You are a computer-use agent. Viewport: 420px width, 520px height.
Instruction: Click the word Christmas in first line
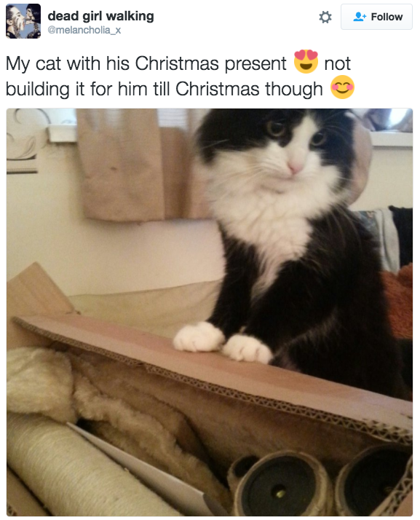pyautogui.click(x=177, y=63)
